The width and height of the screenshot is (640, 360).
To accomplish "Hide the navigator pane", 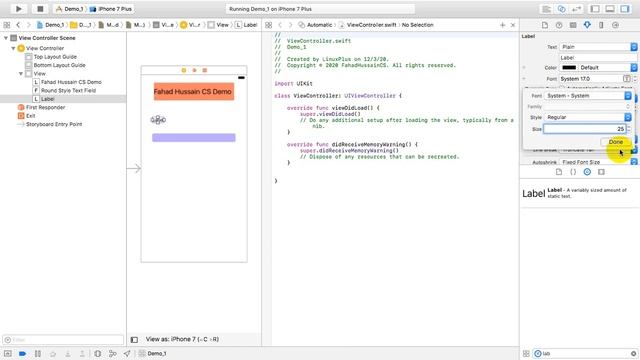I will pos(595,9).
